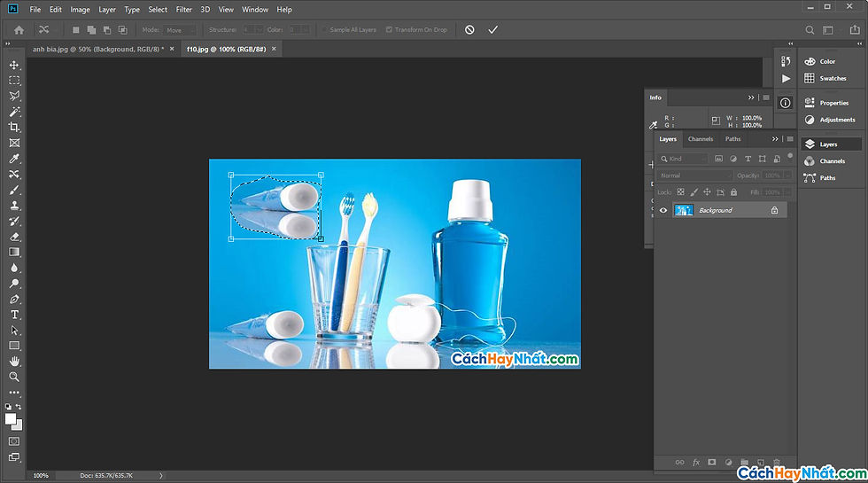This screenshot has width=868, height=483.
Task: Open the layer Kind filter dropdown
Action: point(683,159)
